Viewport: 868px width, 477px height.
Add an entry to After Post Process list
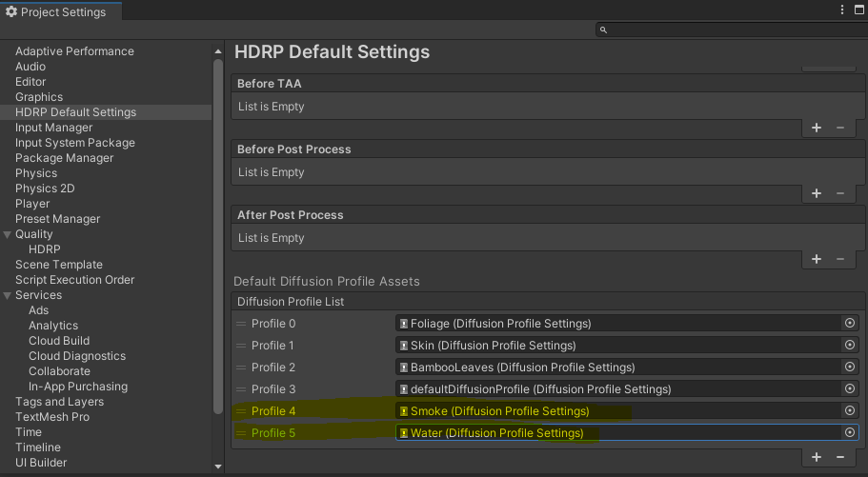(x=817, y=259)
